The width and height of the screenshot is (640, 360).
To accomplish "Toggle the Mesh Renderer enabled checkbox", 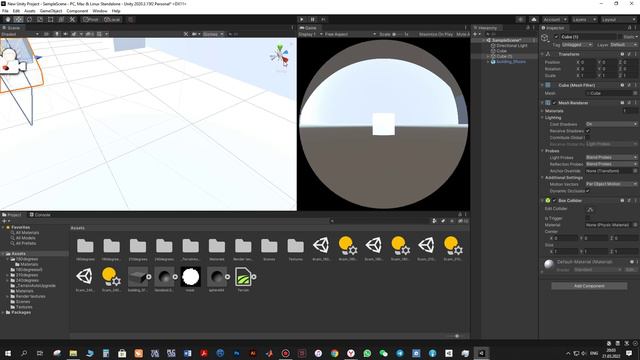I will point(554,103).
